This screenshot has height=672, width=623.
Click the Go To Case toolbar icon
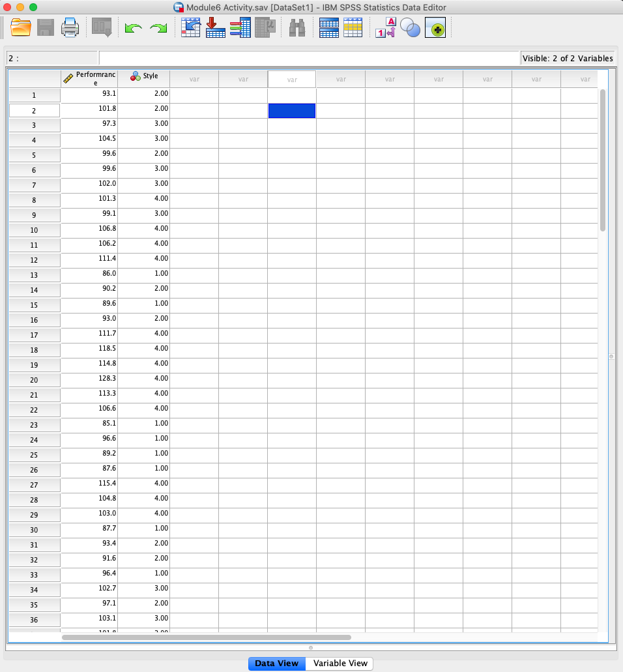click(x=190, y=27)
